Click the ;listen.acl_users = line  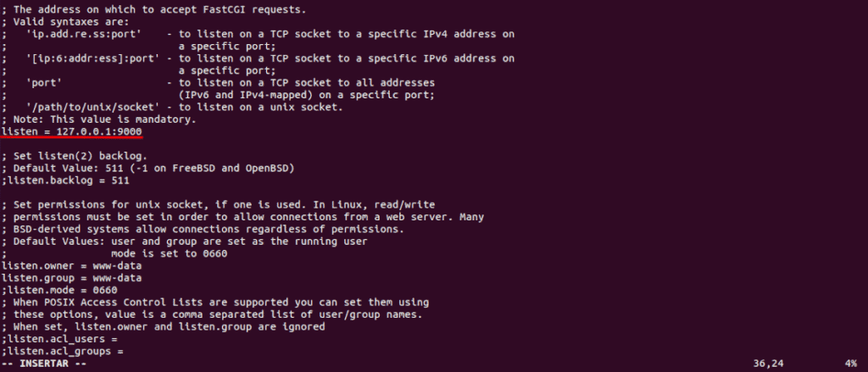(x=59, y=339)
